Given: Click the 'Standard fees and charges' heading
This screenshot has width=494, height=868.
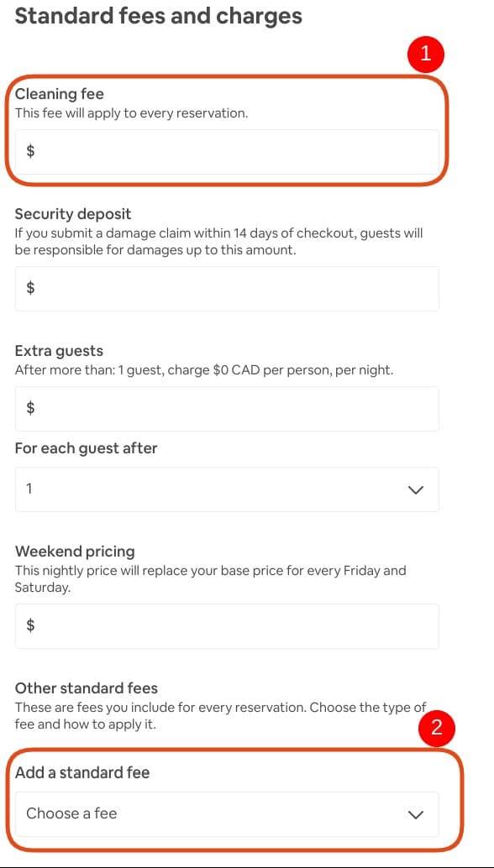Looking at the screenshot, I should pyautogui.click(x=159, y=15).
